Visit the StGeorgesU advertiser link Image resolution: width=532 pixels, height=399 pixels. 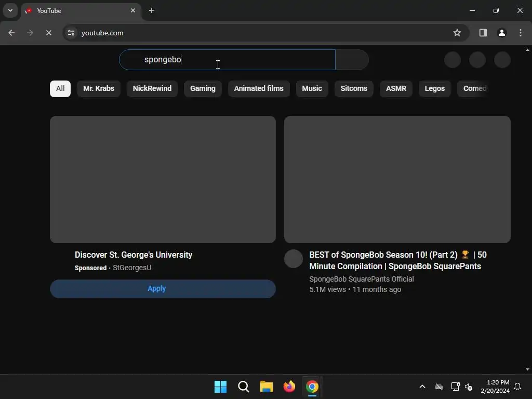132,268
